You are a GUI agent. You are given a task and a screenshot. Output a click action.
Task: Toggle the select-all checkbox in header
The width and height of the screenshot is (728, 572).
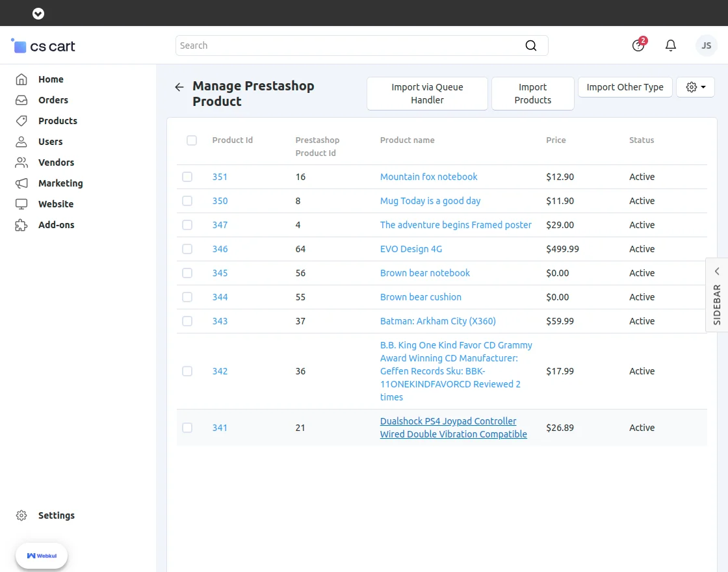tap(192, 140)
